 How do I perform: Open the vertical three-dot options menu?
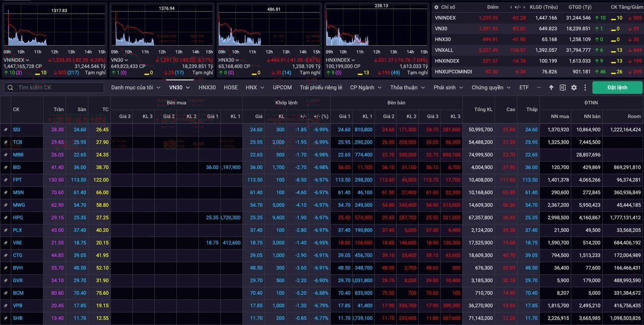point(585,88)
